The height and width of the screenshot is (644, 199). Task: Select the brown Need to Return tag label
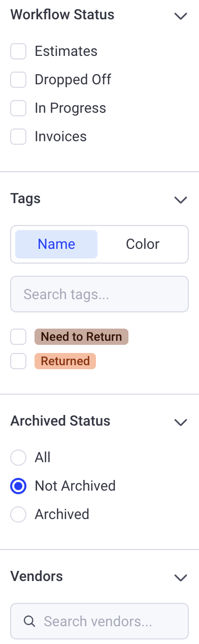tap(81, 337)
